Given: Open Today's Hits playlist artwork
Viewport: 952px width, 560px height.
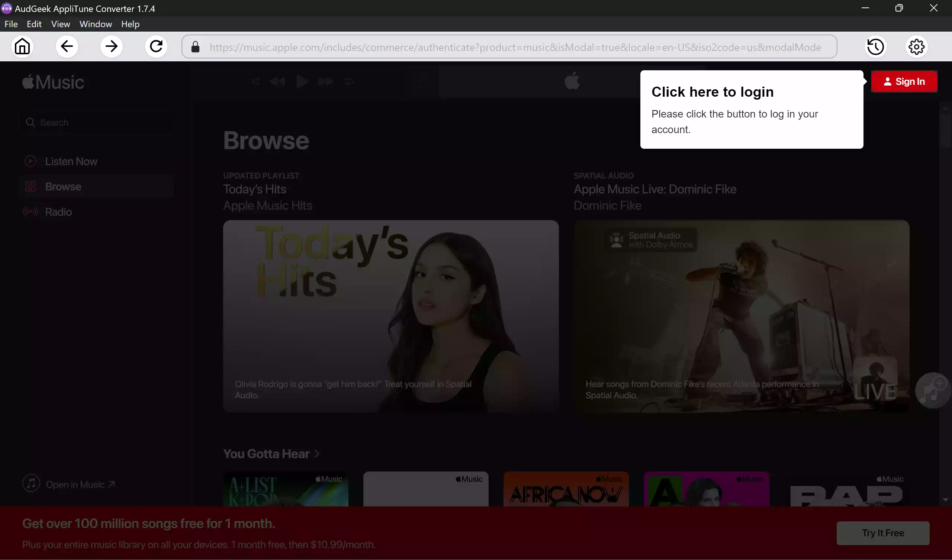Looking at the screenshot, I should point(390,316).
